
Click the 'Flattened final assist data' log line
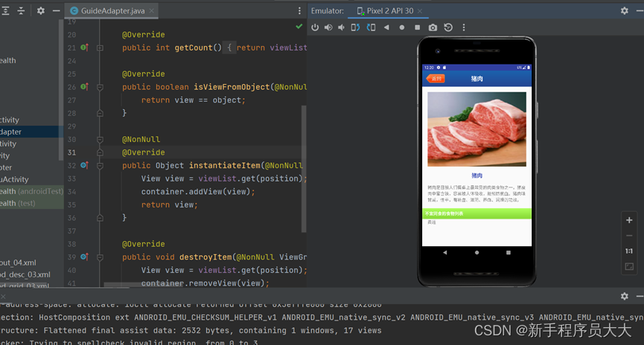(x=191, y=330)
